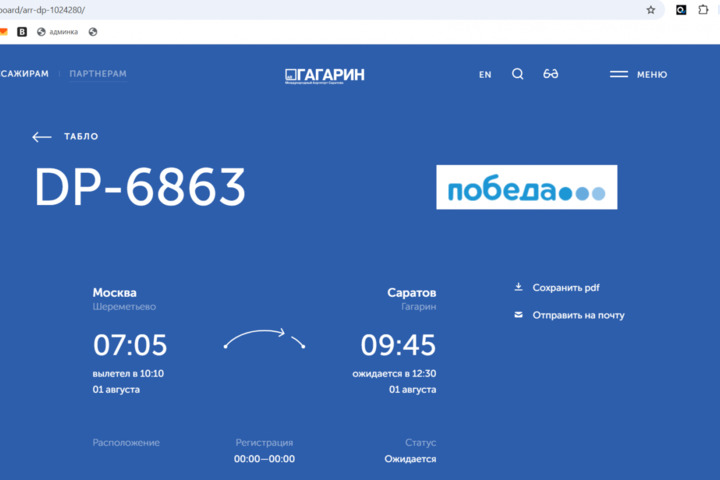Click the envelope icon for email

coord(518,315)
